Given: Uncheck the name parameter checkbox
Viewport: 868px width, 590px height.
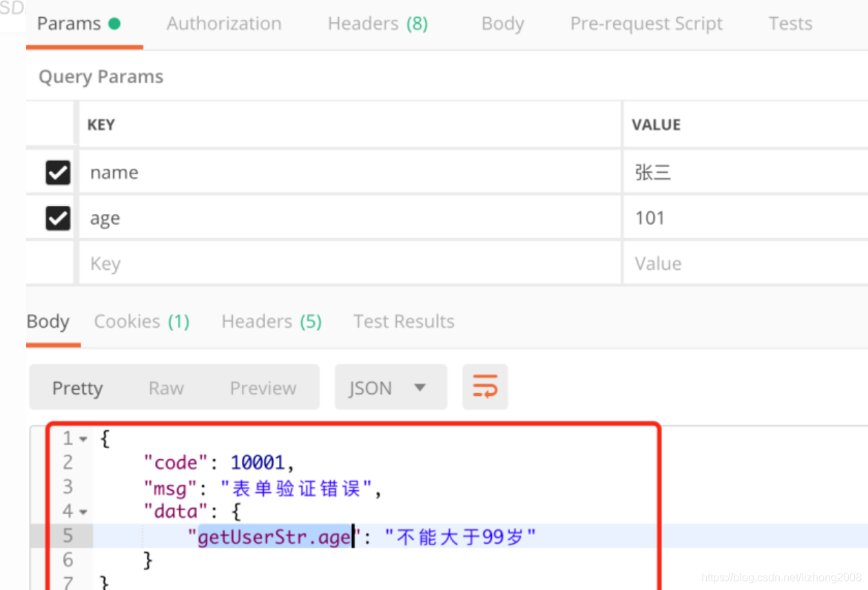Looking at the screenshot, I should [58, 172].
